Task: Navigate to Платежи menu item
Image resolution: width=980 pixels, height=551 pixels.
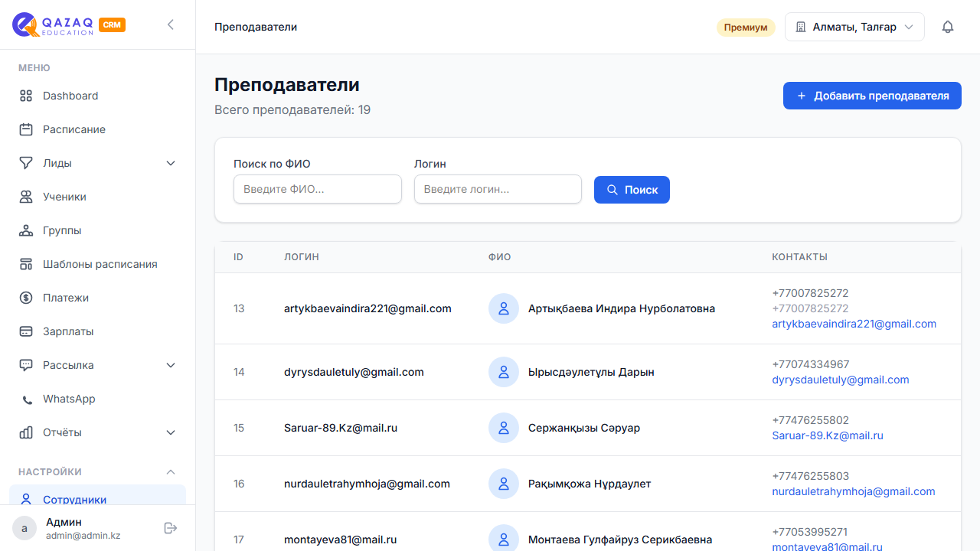Action: tap(97, 298)
